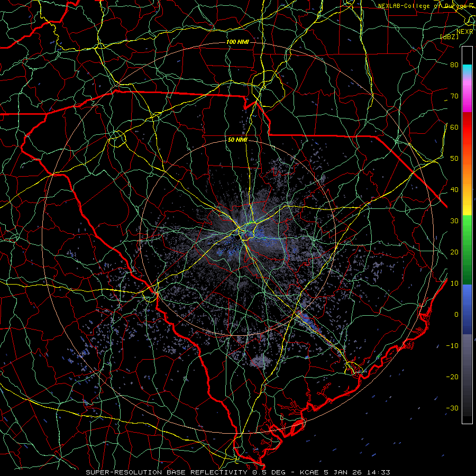Screen dimensions: 476x476
Task: Click the 0 dBZ scale value
Action: pos(456,315)
